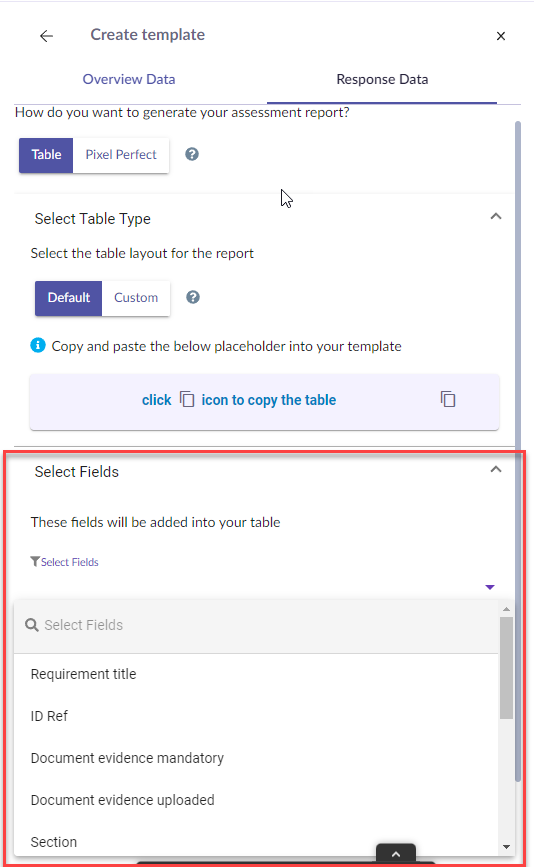Switch to Pixel Perfect report mode
The width and height of the screenshot is (534, 867).
point(121,155)
